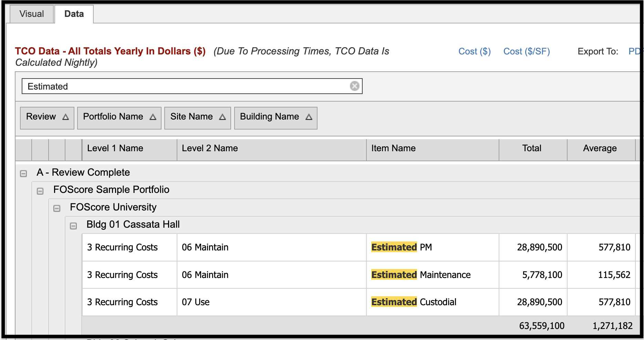Sort grouping by Review
The image size is (644, 340).
pyautogui.click(x=47, y=118)
